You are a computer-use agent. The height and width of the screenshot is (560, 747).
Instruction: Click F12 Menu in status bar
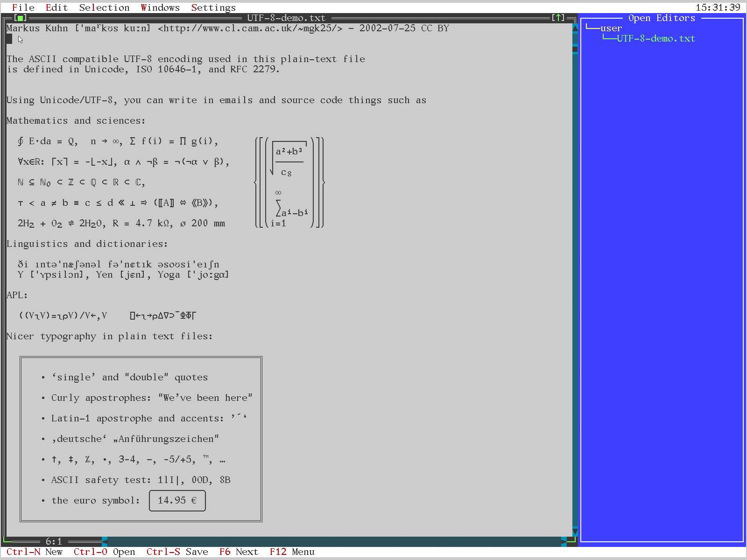pos(292,552)
